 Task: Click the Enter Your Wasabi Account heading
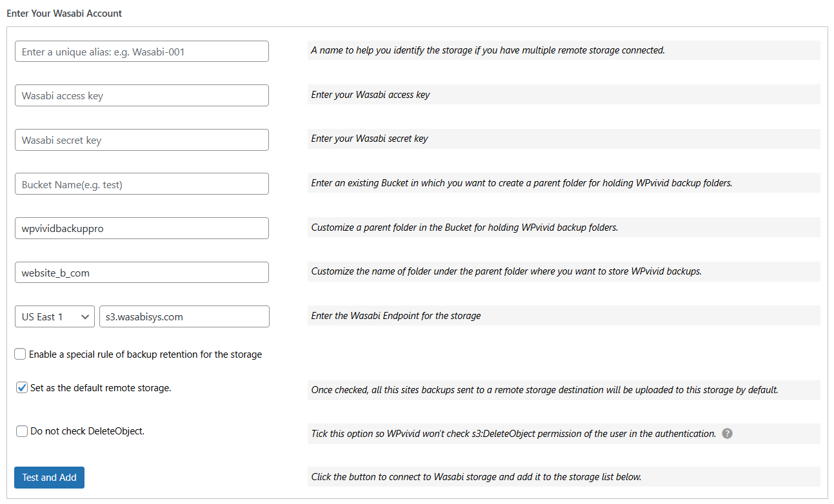(64, 14)
